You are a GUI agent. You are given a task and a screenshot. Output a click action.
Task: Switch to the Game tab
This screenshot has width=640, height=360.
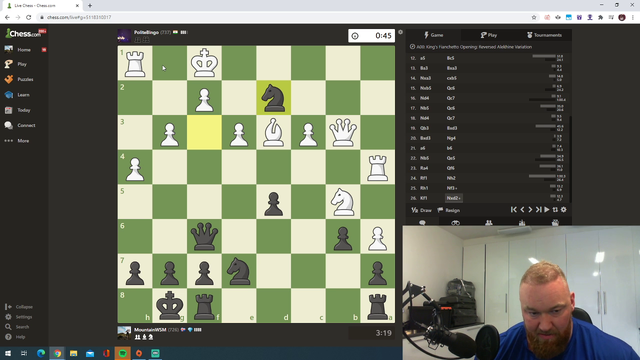pyautogui.click(x=433, y=35)
